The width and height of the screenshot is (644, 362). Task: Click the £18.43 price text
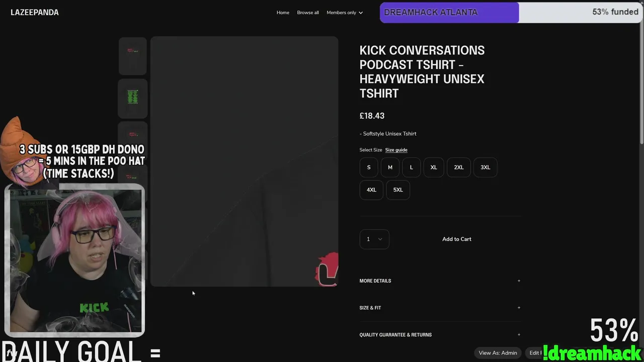(372, 116)
